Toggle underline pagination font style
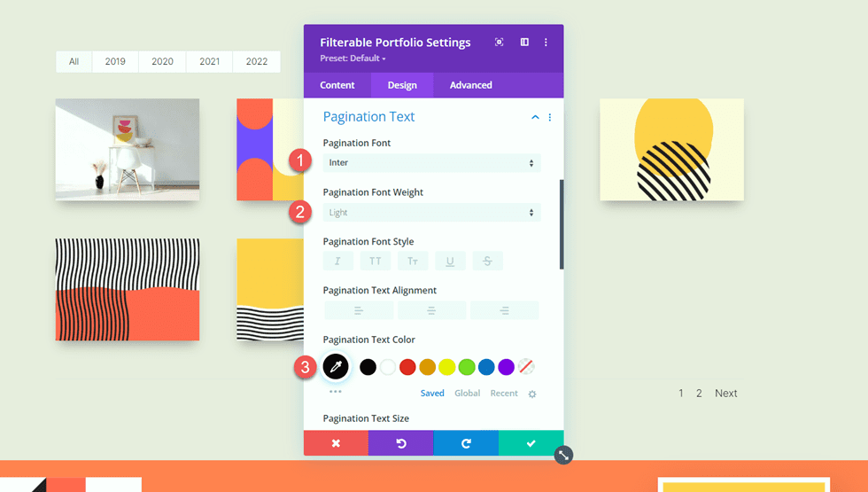The image size is (868, 492). [450, 261]
